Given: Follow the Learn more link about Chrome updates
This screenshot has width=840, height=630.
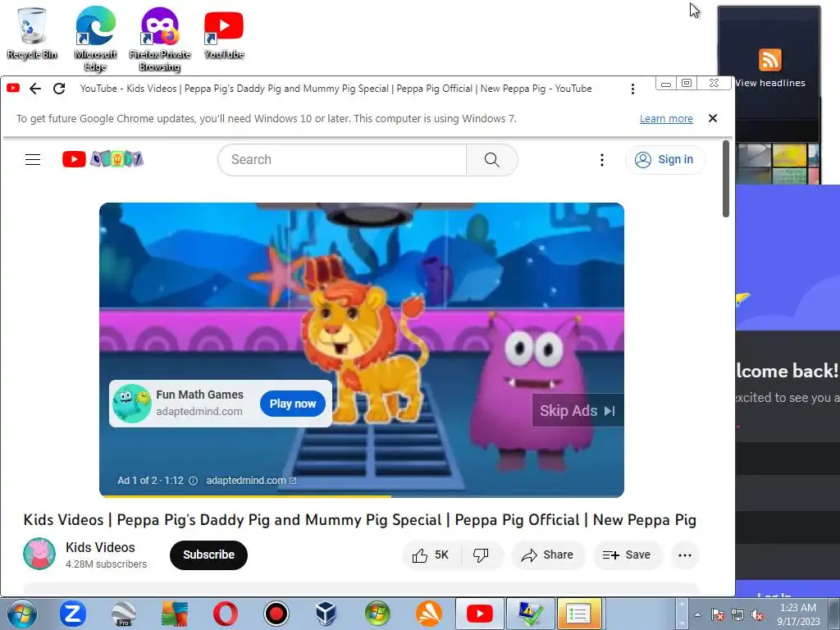Looking at the screenshot, I should (x=666, y=119).
